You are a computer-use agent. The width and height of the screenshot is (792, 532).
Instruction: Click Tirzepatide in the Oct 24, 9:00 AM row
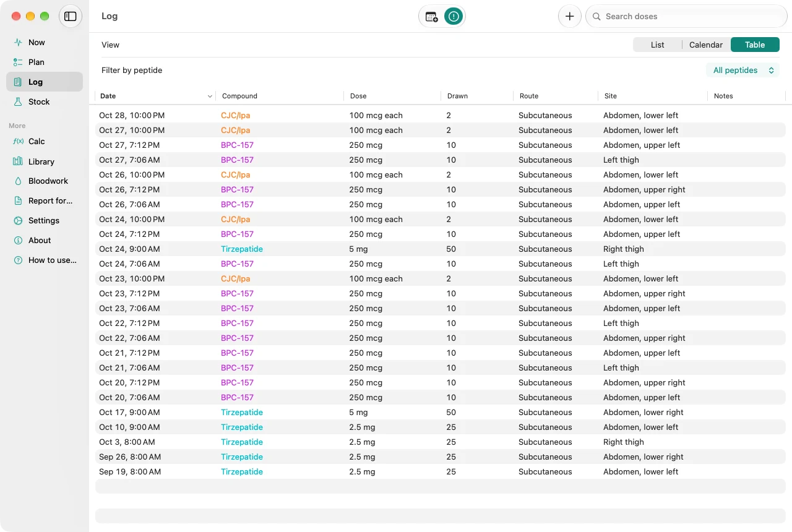tap(242, 249)
